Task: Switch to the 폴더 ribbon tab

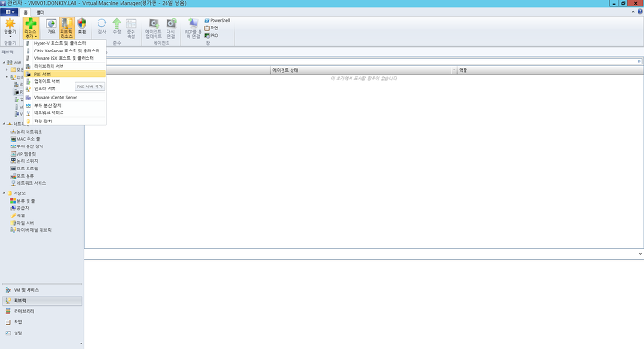Action: point(40,13)
